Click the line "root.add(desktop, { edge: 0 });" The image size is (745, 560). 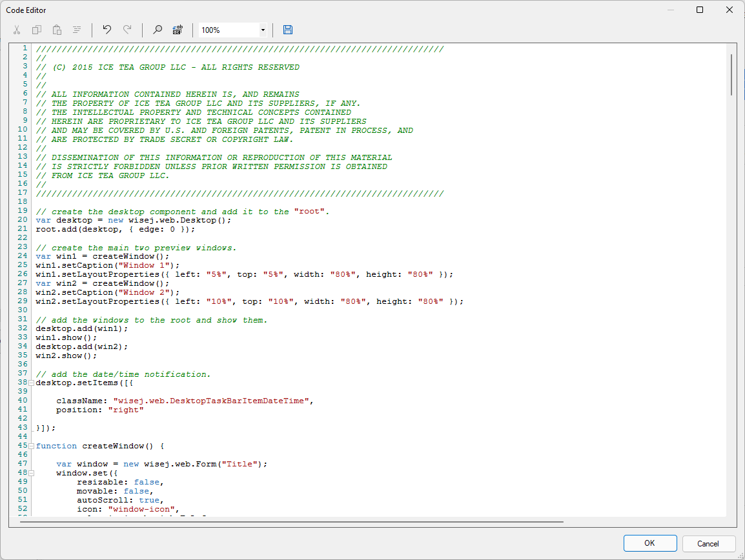click(x=116, y=230)
